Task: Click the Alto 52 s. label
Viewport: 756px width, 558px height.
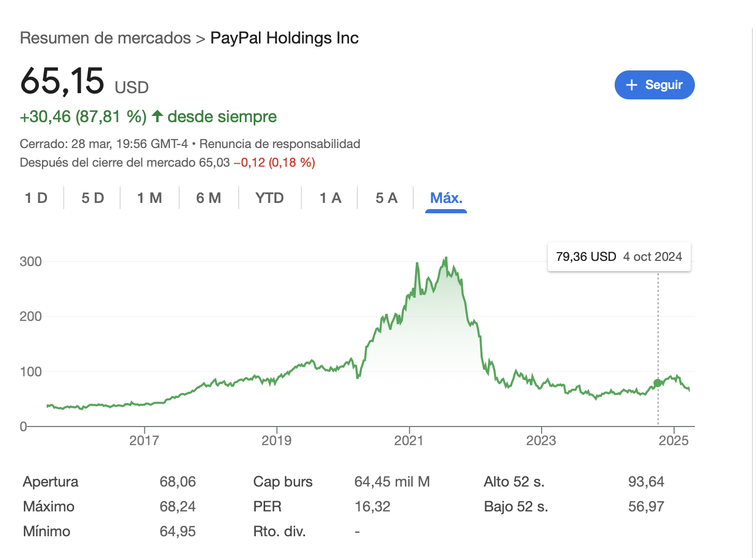Action: tap(514, 481)
